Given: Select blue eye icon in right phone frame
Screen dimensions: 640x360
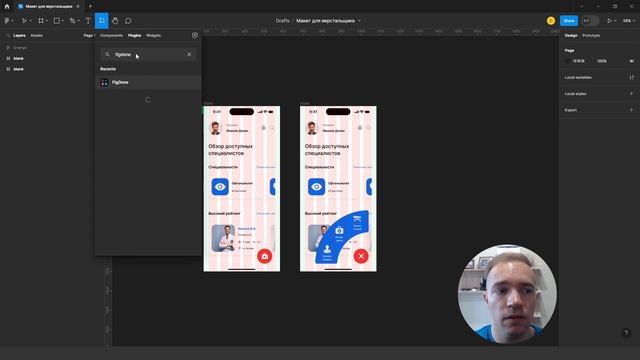Looking at the screenshot, I should 316,187.
